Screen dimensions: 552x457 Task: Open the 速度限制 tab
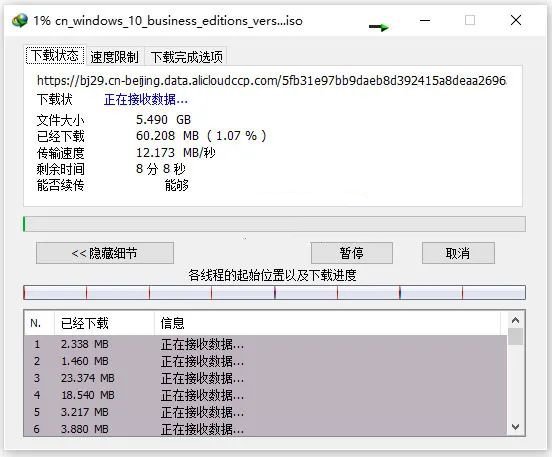[x=114, y=57]
